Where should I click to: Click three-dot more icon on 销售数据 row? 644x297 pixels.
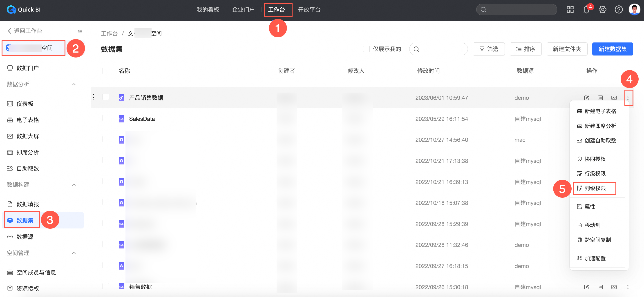coord(628,287)
